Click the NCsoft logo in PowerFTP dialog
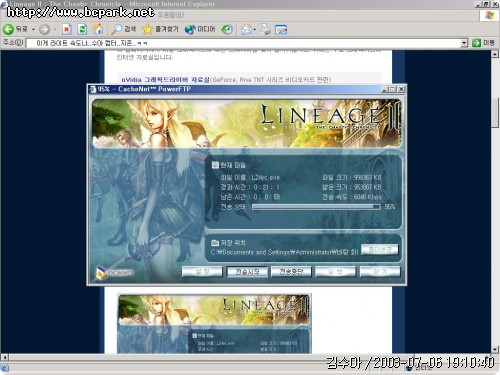Screen dimensions: 500x375 (114, 272)
